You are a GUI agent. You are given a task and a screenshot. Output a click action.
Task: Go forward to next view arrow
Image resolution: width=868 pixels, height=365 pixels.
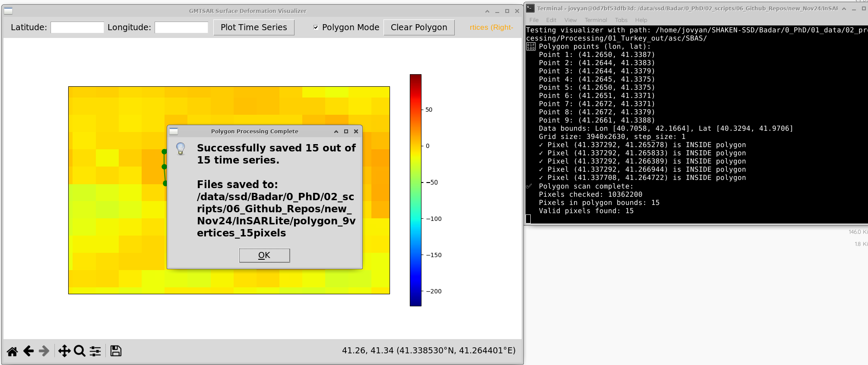click(x=44, y=351)
